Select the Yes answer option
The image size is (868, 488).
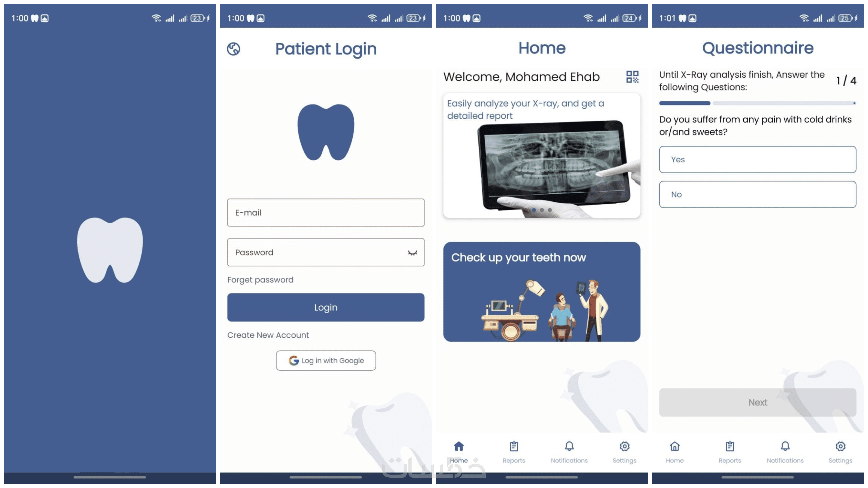click(757, 160)
